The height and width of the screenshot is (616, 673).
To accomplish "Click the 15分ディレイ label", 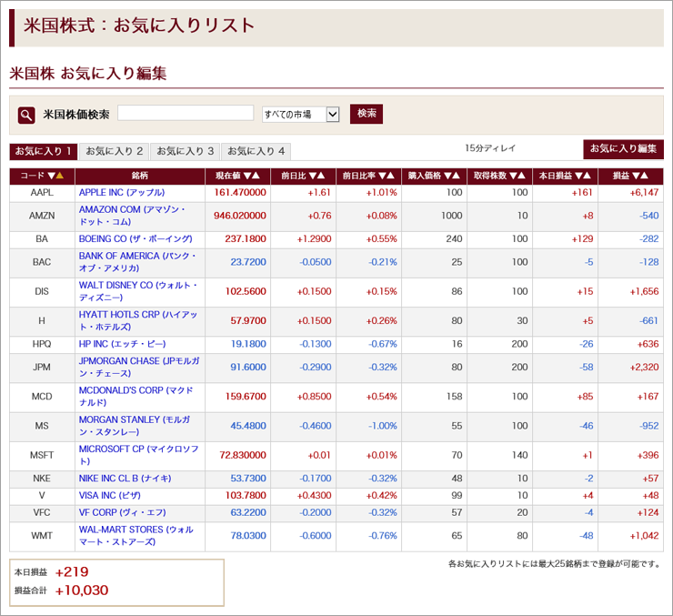I will [x=490, y=148].
